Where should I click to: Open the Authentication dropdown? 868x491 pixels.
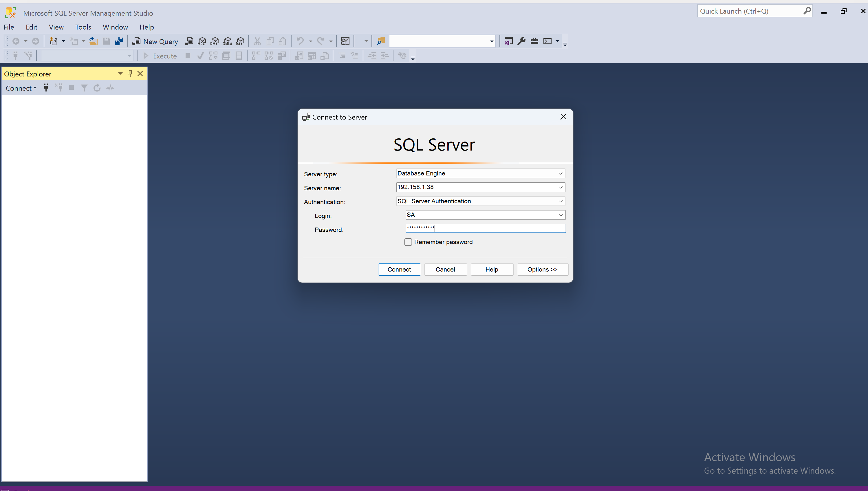[561, 201]
